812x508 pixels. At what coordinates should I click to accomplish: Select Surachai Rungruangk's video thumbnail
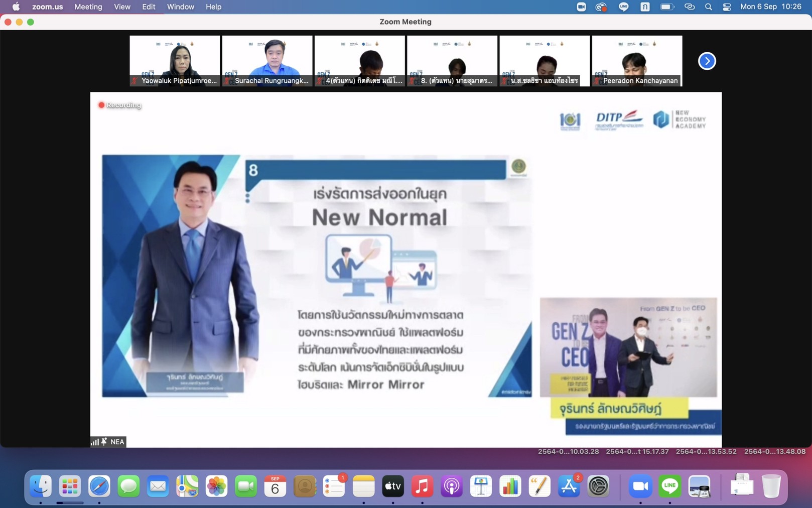coord(267,61)
